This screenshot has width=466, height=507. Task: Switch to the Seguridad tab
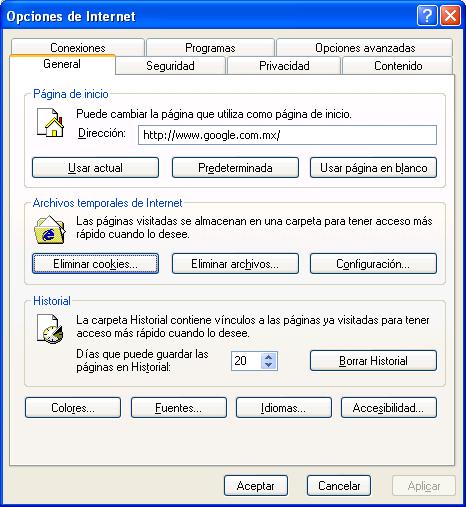(170, 66)
